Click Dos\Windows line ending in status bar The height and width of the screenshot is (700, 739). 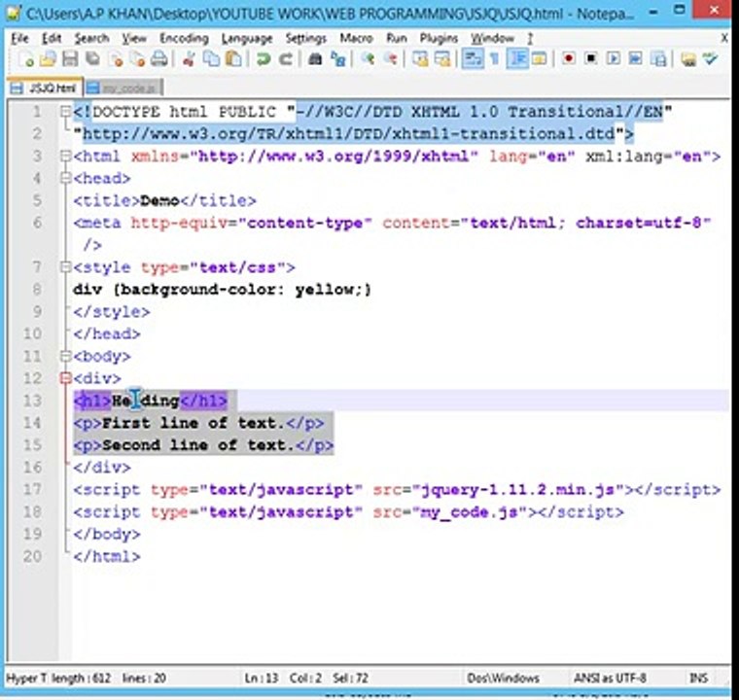503,679
